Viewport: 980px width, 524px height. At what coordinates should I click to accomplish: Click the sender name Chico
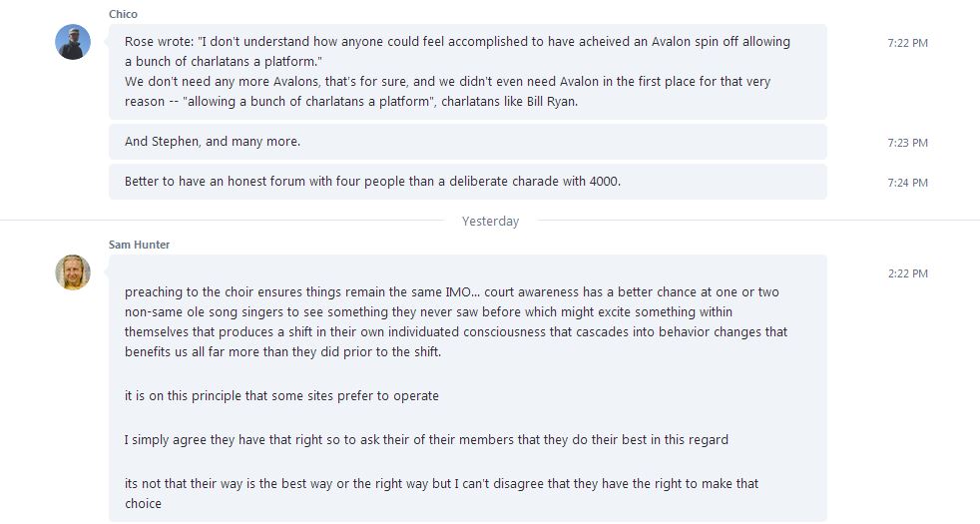click(x=123, y=14)
